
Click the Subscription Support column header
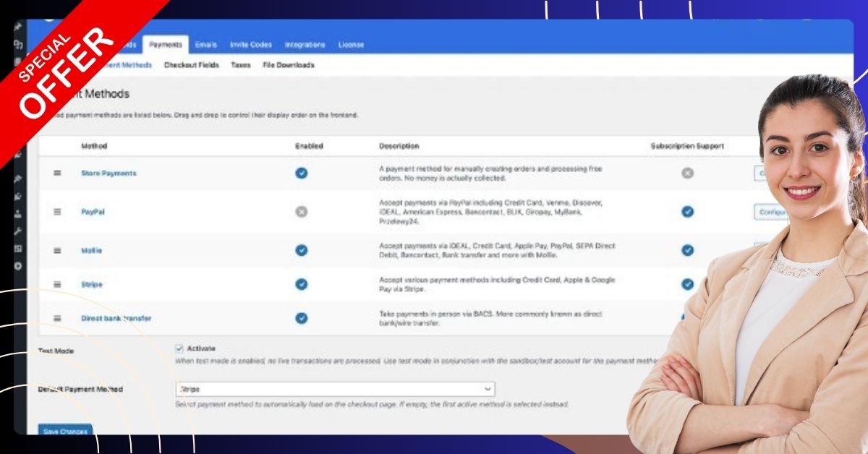(x=687, y=146)
